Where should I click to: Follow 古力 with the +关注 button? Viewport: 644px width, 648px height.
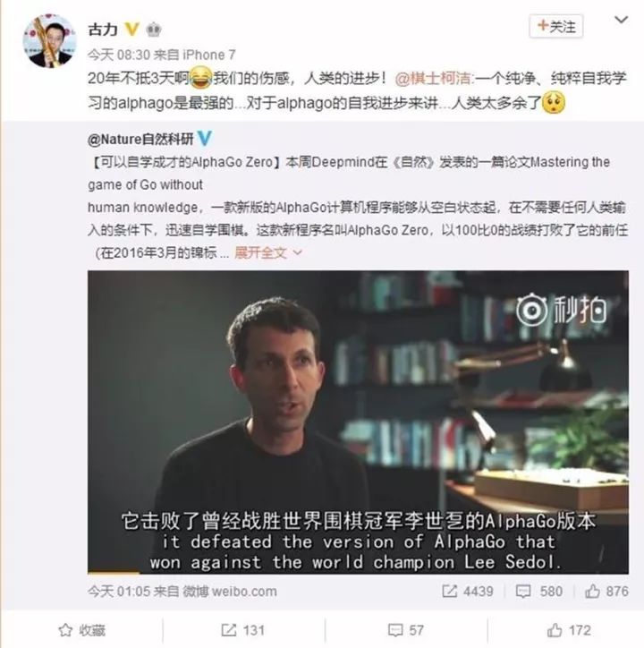556,27
